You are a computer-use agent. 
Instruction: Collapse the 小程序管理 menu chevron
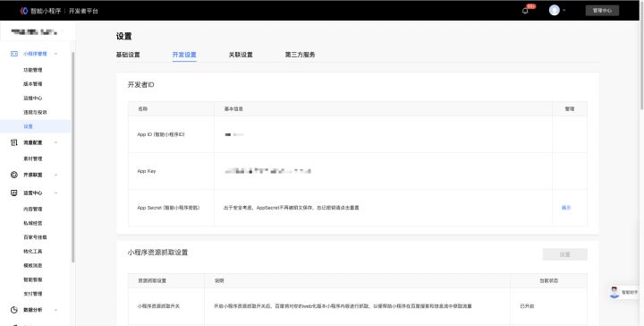point(55,54)
